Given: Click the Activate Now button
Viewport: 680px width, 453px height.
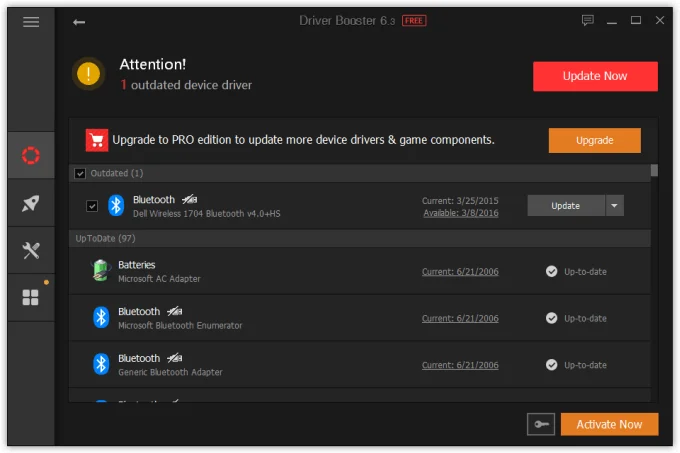Looking at the screenshot, I should coord(609,425).
